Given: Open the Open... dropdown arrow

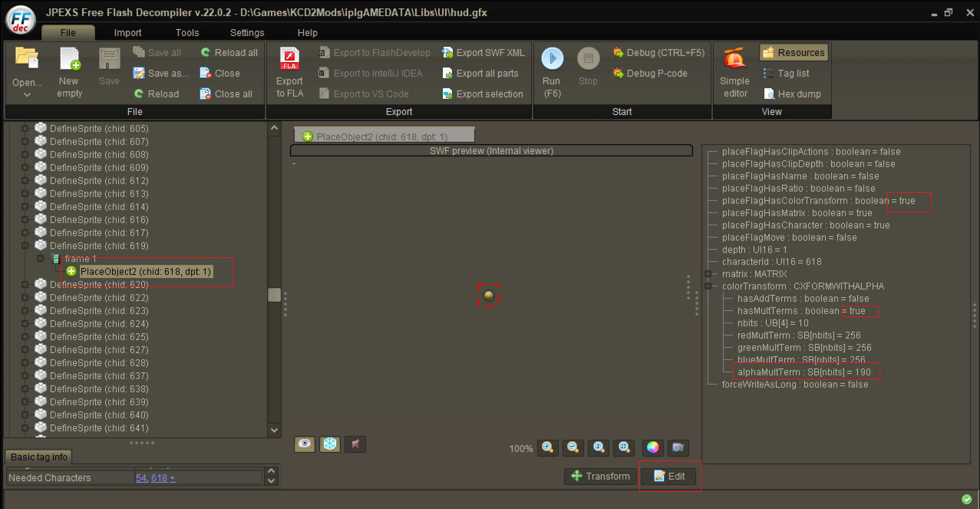Looking at the screenshot, I should 27,95.
